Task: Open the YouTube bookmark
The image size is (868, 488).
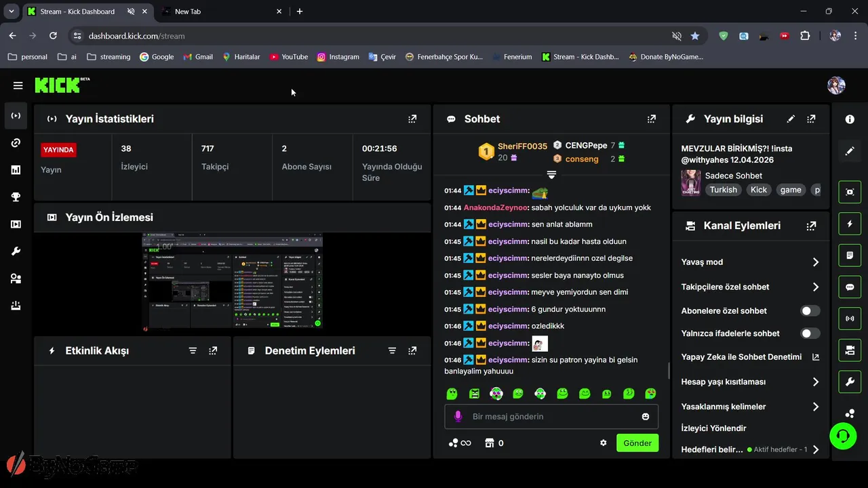Action: [288, 57]
